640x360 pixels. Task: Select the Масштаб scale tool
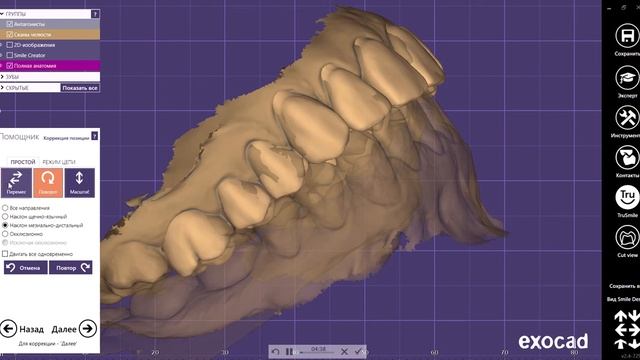pyautogui.click(x=79, y=182)
